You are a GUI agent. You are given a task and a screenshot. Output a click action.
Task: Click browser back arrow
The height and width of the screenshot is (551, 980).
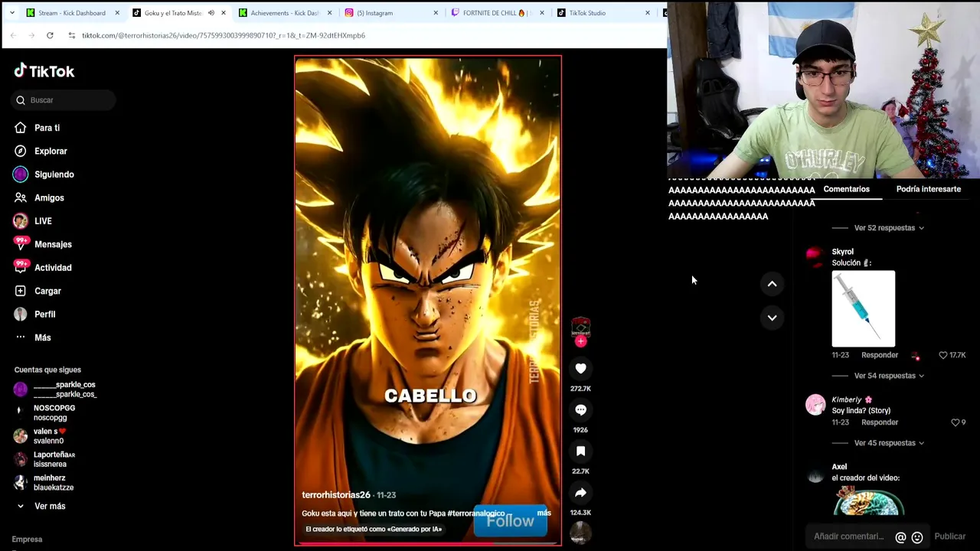point(13,35)
